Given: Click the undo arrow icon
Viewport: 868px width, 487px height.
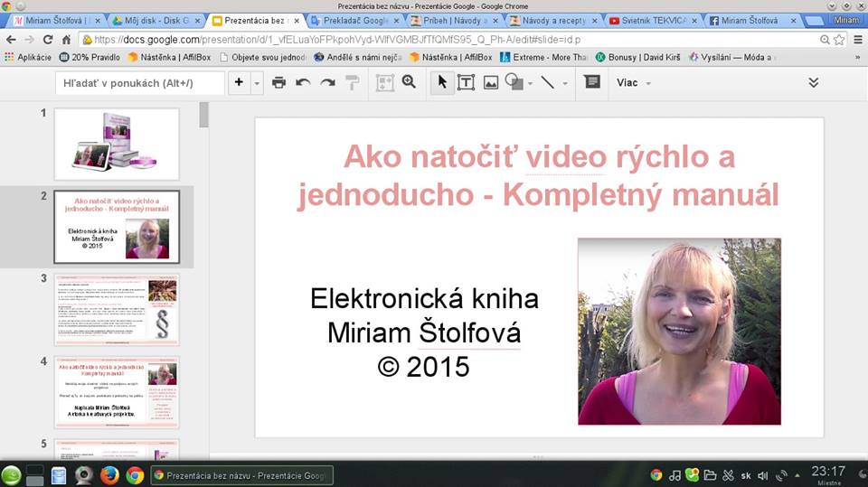Looking at the screenshot, I should 303,82.
